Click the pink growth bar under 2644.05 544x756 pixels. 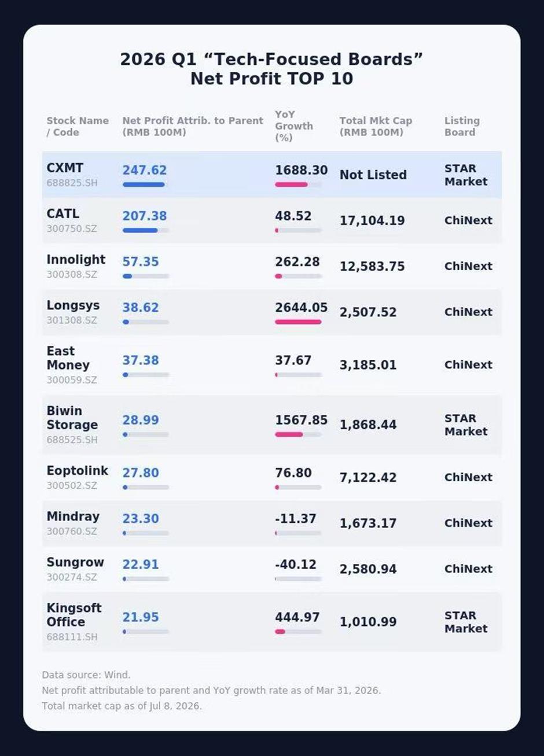tap(298, 322)
